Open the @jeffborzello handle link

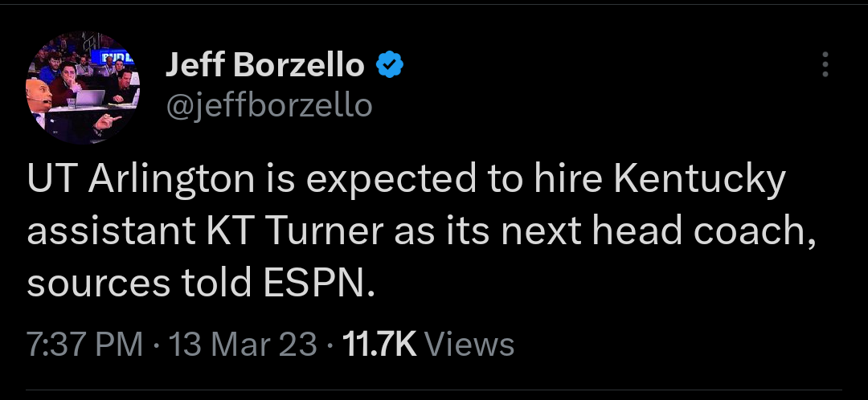coord(269,105)
